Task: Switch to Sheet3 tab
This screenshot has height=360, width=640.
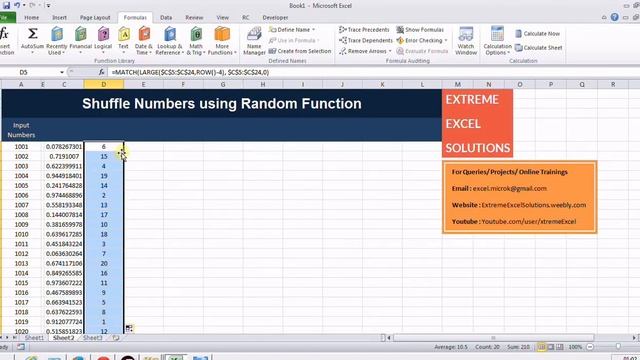Action: point(92,338)
